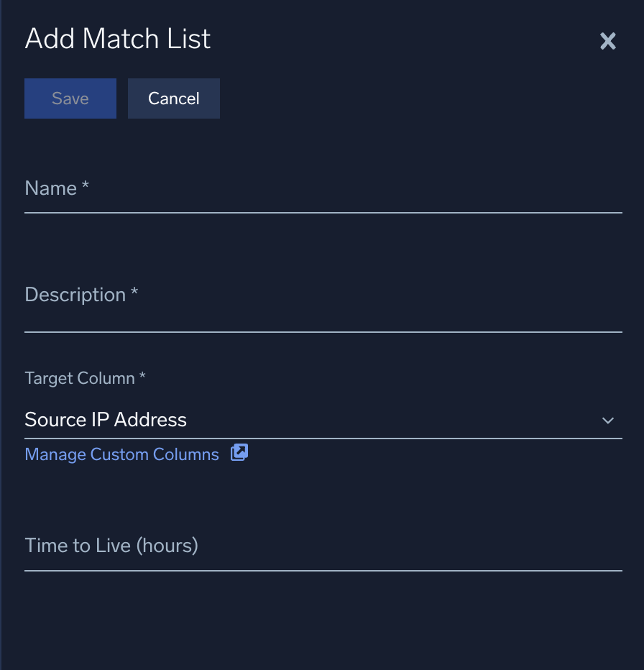This screenshot has width=644, height=670.
Task: Click the external link icon beside Manage Custom Columns
Action: [x=238, y=452]
